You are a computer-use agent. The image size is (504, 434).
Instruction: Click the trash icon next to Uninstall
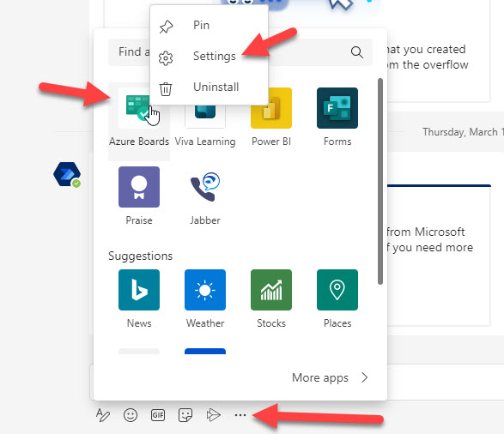click(x=166, y=89)
